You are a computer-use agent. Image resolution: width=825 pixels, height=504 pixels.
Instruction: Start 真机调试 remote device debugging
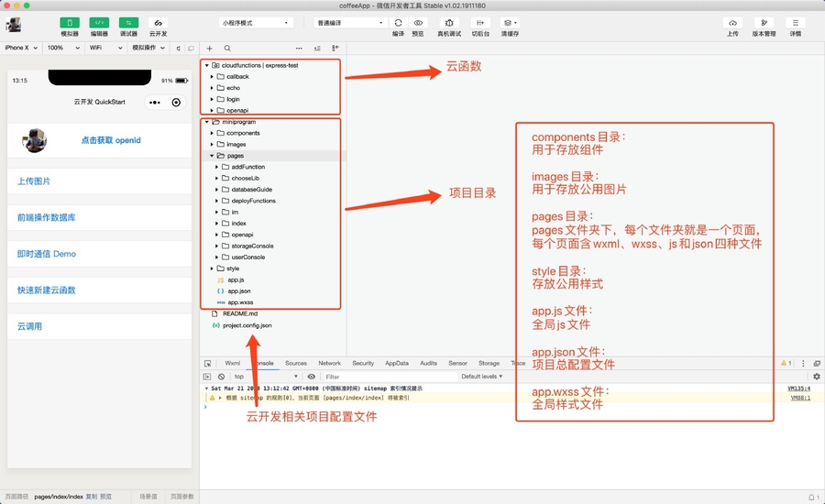pyautogui.click(x=448, y=23)
